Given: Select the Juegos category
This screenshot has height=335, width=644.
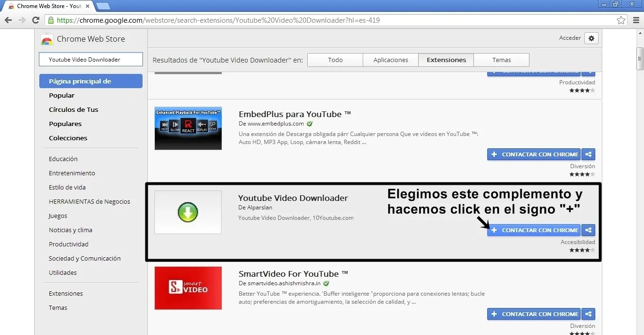Looking at the screenshot, I should [58, 216].
